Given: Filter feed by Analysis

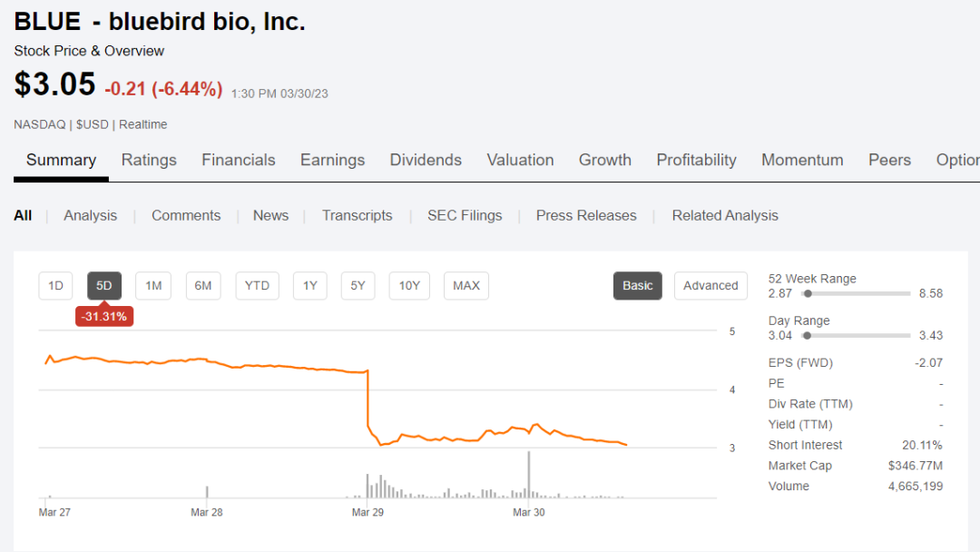Looking at the screenshot, I should (x=90, y=216).
